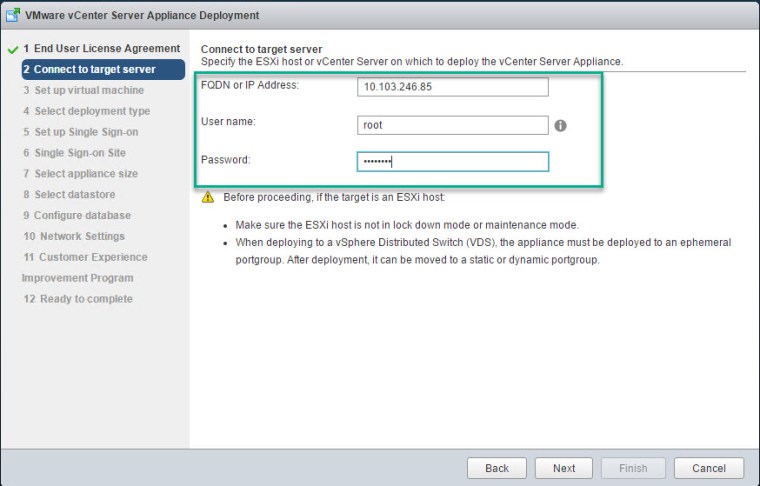
Task: Click the info icon beside User name
Action: tap(560, 125)
